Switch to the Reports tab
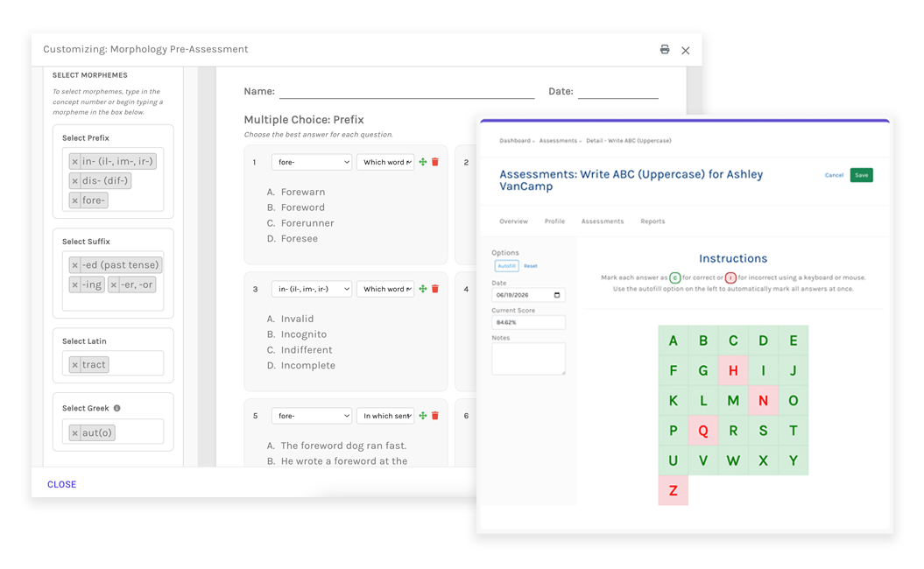 click(652, 221)
